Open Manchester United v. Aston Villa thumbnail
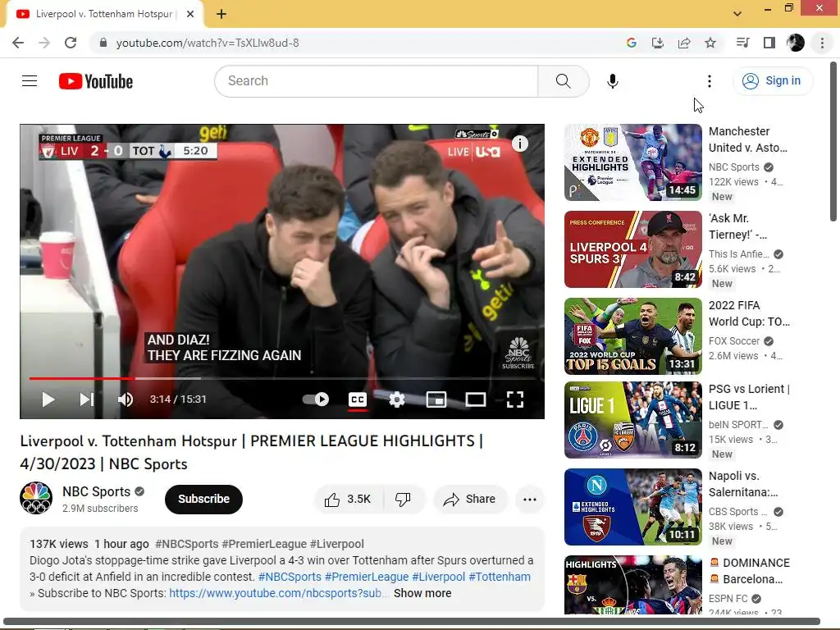The height and width of the screenshot is (630, 840). [x=632, y=163]
